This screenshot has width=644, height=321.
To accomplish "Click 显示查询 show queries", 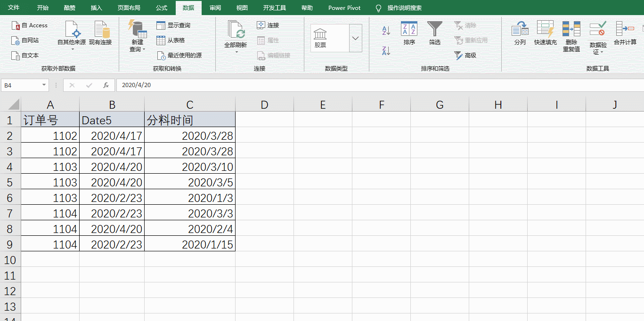I will coord(173,25).
